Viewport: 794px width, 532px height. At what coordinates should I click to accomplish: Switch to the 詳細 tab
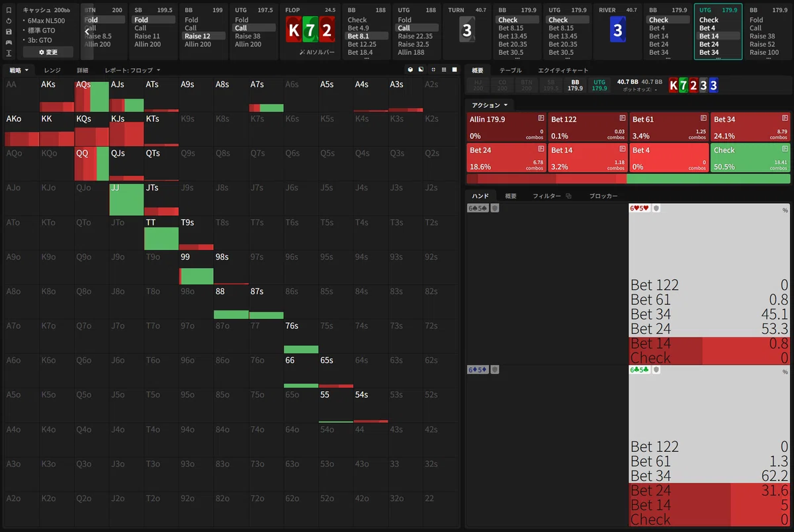coord(83,69)
